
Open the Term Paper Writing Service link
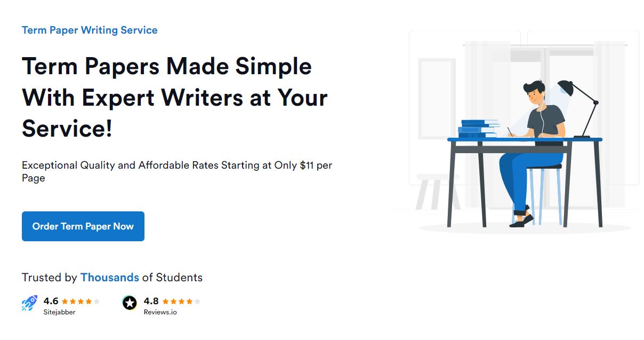point(90,30)
